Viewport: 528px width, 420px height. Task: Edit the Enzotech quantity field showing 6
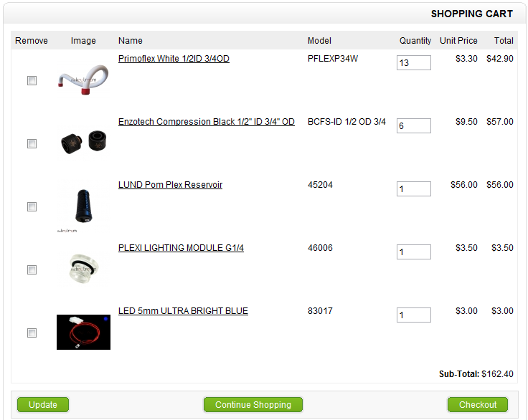414,125
